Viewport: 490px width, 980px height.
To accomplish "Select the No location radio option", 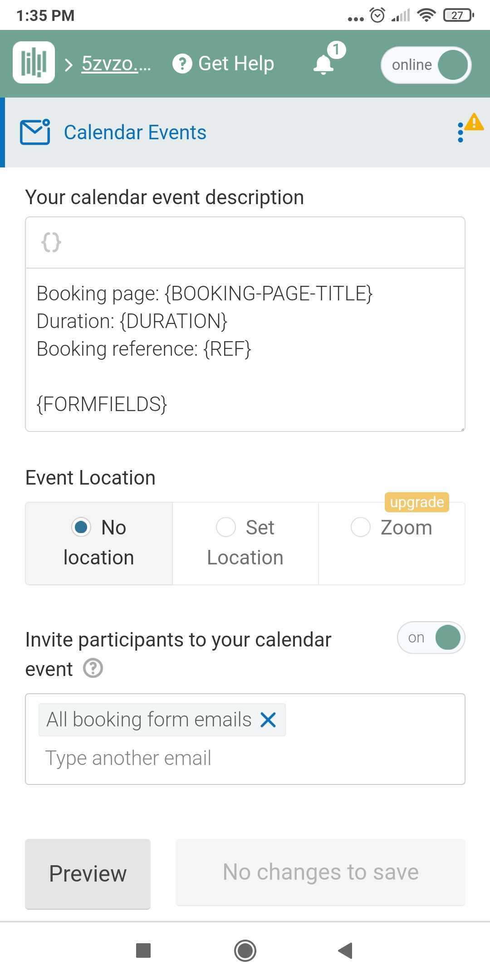I will click(99, 543).
